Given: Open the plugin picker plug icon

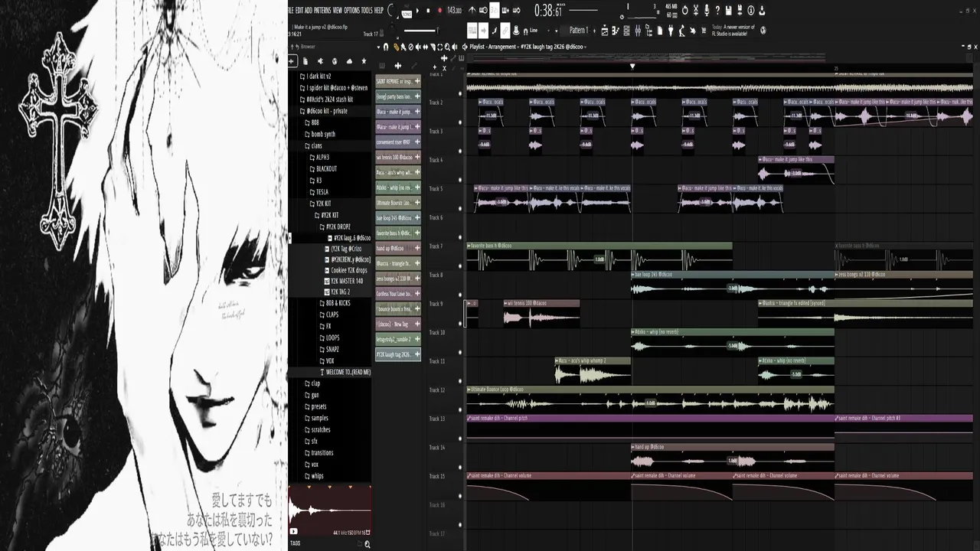Looking at the screenshot, I should click(x=671, y=31).
